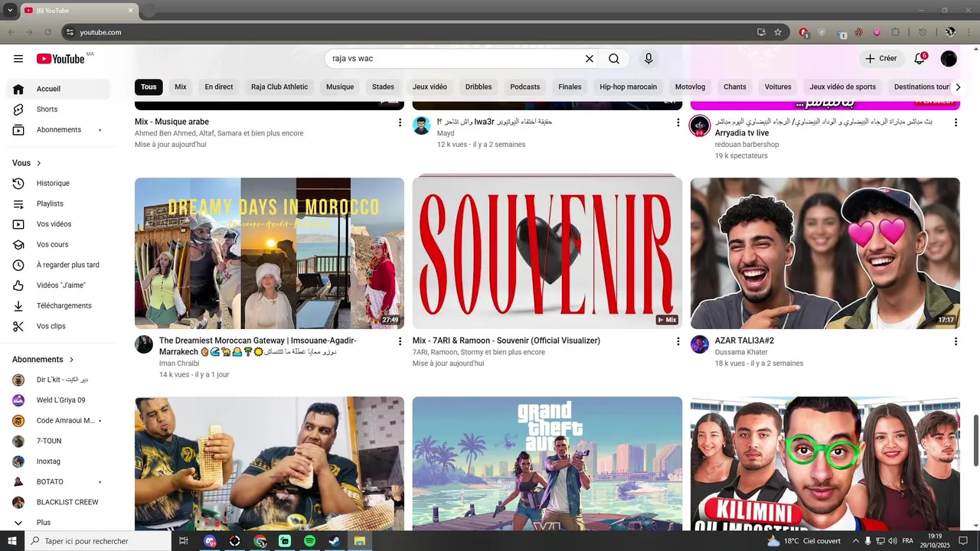
Task: Go to Accueil in the sidebar
Action: 58,89
